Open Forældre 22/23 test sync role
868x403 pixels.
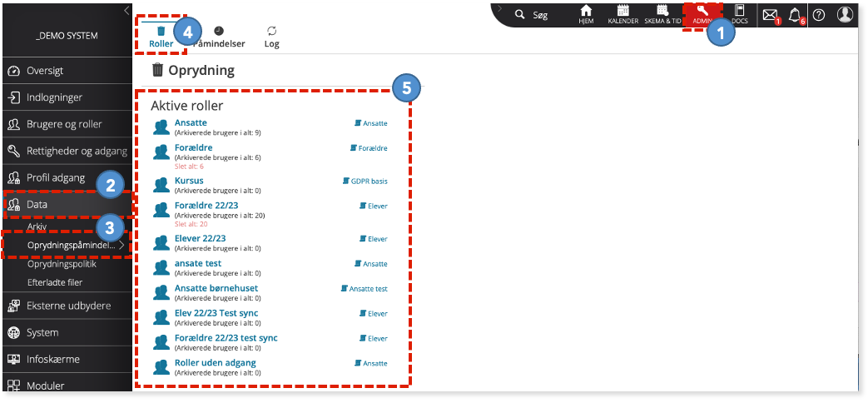226,338
